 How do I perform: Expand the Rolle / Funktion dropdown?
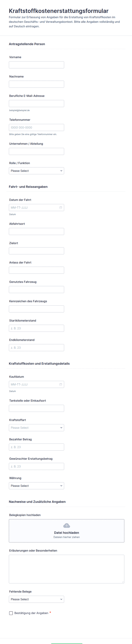pos(36,171)
